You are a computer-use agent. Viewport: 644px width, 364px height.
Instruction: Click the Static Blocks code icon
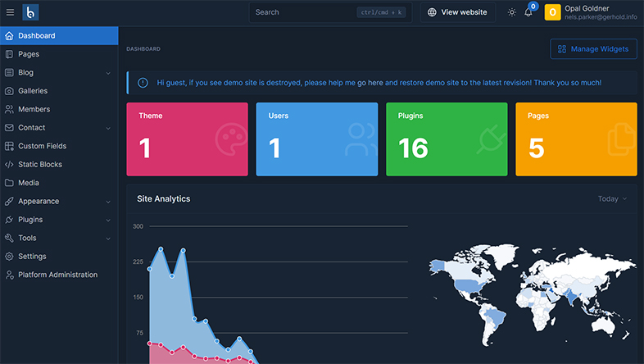9,164
